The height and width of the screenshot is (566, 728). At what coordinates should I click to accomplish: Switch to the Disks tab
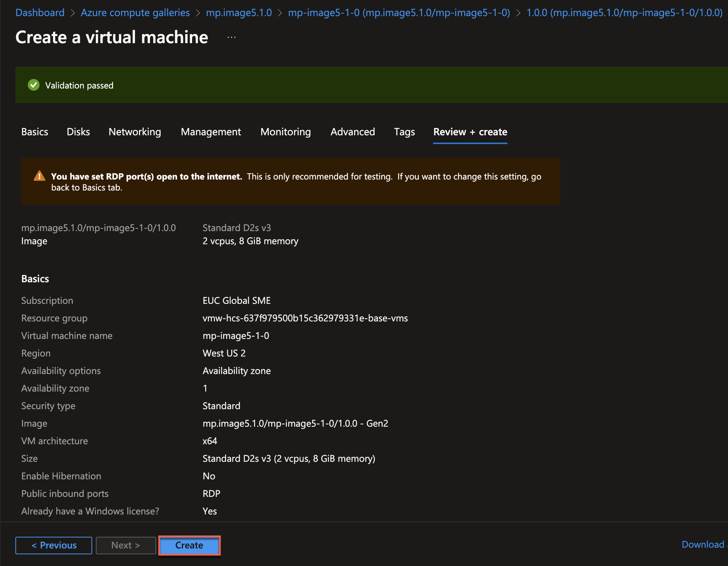[x=78, y=132]
